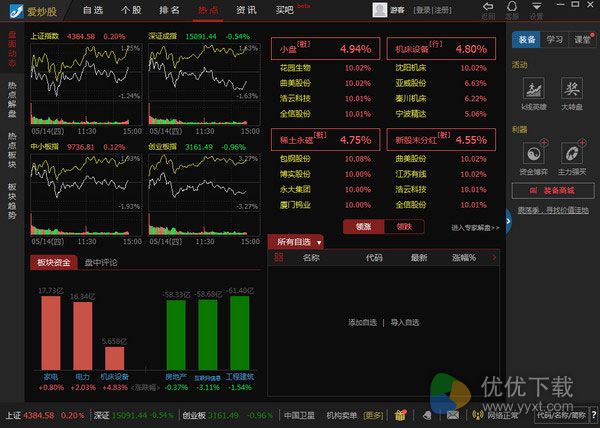Image resolution: width=600 pixels, height=428 pixels.
Task: Select 热点解盘 in left sidebar
Action: point(12,99)
